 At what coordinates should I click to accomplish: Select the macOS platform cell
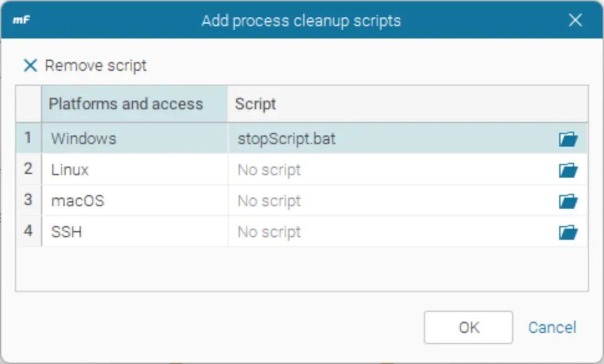coord(77,201)
